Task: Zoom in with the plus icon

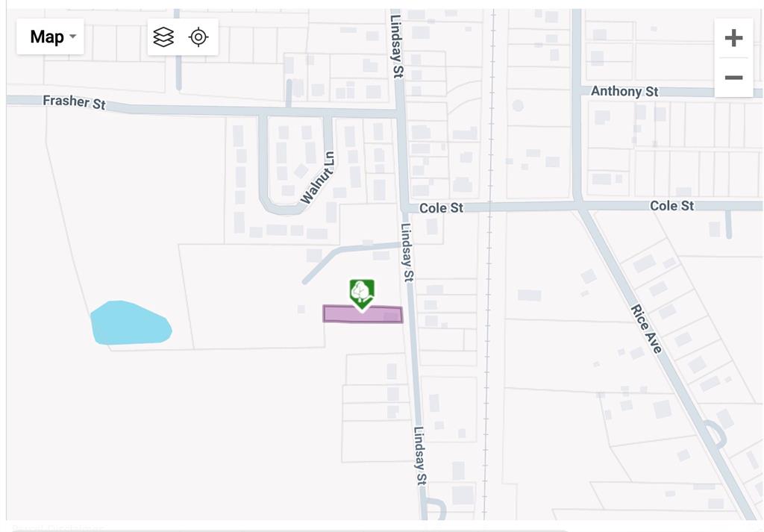Action: pos(733,38)
